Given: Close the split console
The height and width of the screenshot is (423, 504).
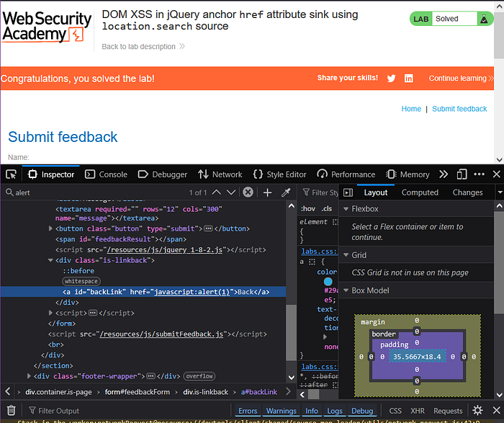Looking at the screenshot, I should pos(496,410).
